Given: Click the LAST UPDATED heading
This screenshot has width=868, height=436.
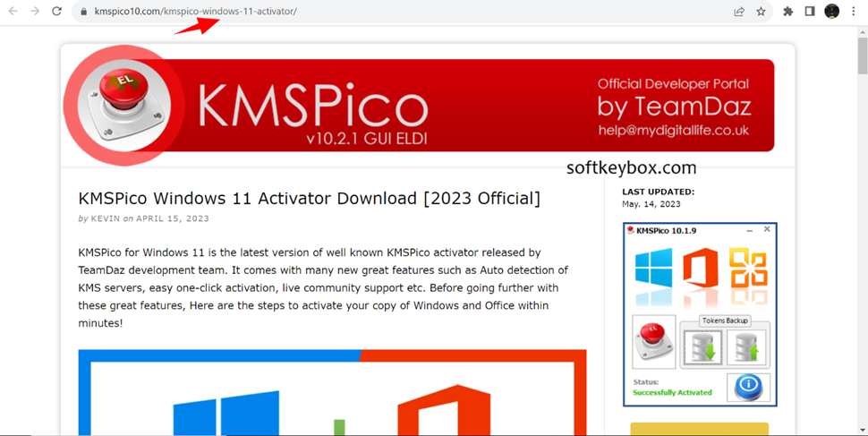Looking at the screenshot, I should coord(659,192).
